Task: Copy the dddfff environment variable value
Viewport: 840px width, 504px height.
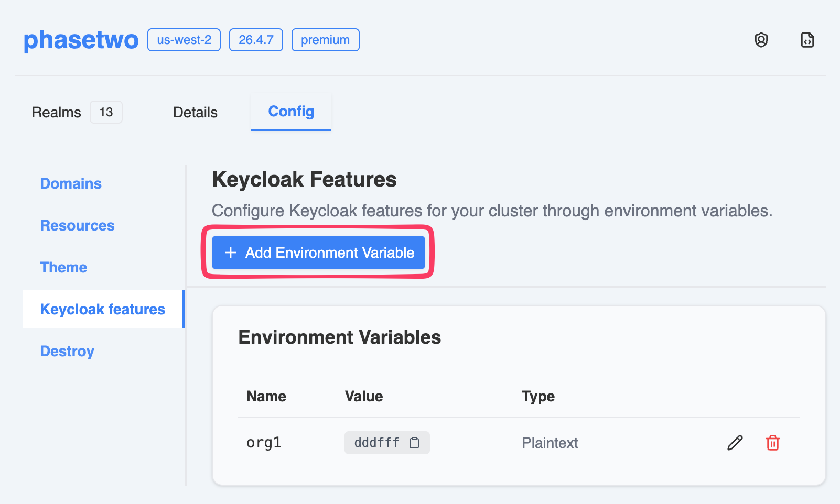Action: 415,442
